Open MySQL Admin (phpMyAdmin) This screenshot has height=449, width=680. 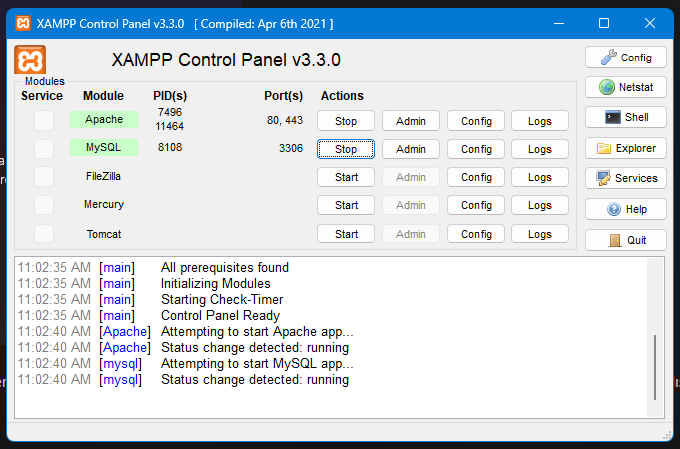[x=411, y=149]
